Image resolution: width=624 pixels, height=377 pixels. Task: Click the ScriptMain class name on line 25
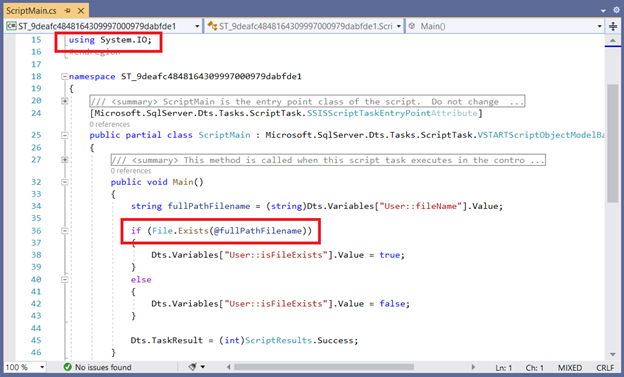tap(224, 135)
